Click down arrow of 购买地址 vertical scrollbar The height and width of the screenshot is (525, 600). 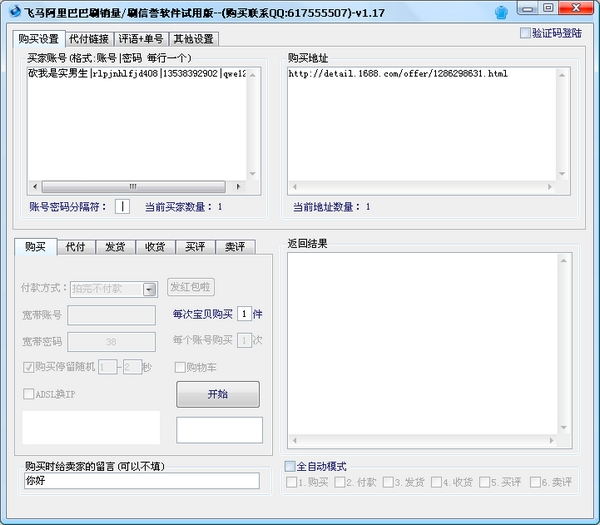click(562, 174)
